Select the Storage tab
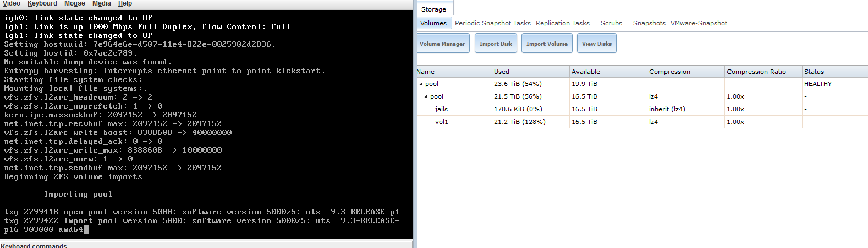 coord(433,9)
